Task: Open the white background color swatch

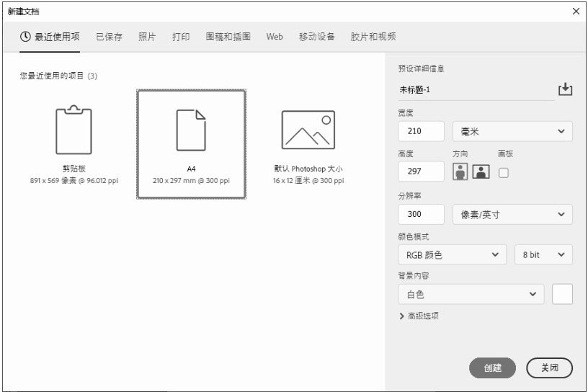Action: (562, 294)
